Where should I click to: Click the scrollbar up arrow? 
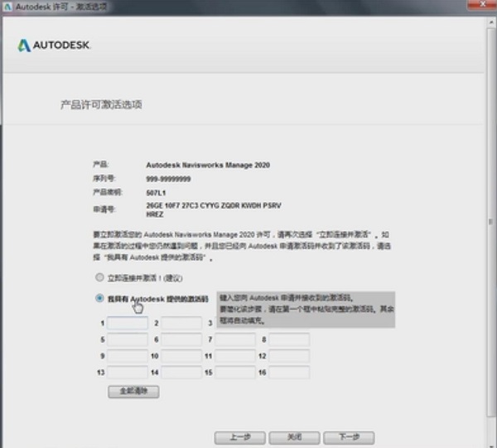(x=491, y=23)
